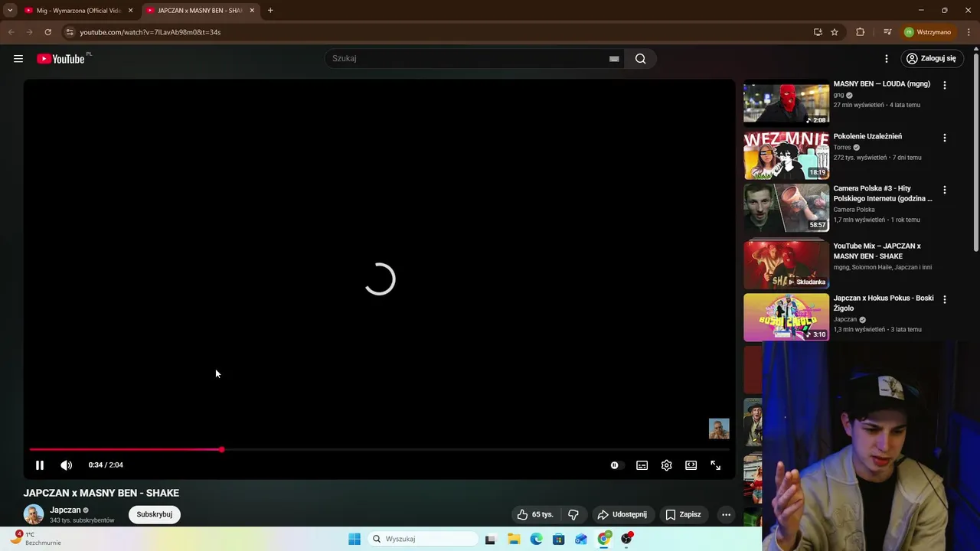Open options for Pokolenie Uzależnień video
This screenshot has height=551, width=980.
945,138
